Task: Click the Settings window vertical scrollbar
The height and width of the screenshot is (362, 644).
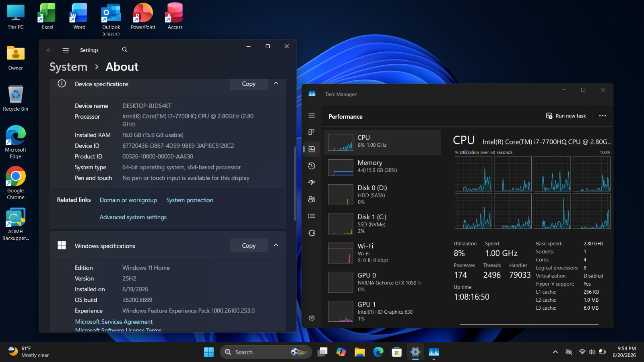Action: click(x=295, y=183)
